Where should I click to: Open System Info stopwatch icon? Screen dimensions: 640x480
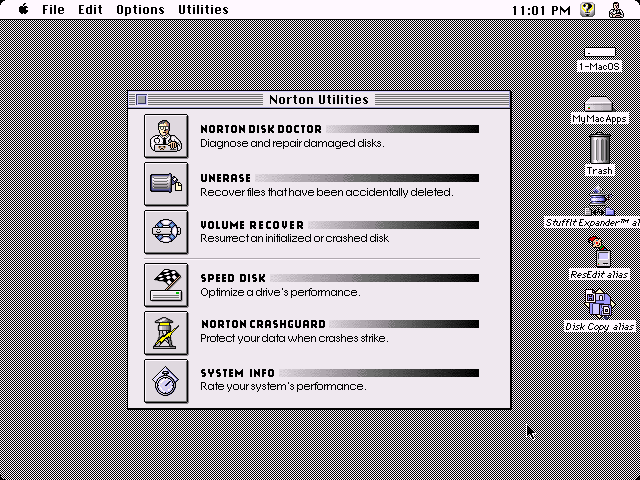[166, 380]
